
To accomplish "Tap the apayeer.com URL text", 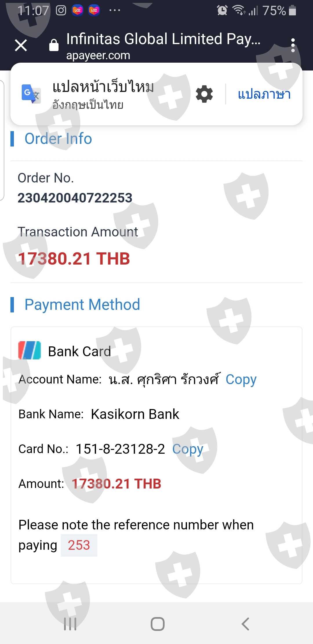I will click(x=98, y=55).
